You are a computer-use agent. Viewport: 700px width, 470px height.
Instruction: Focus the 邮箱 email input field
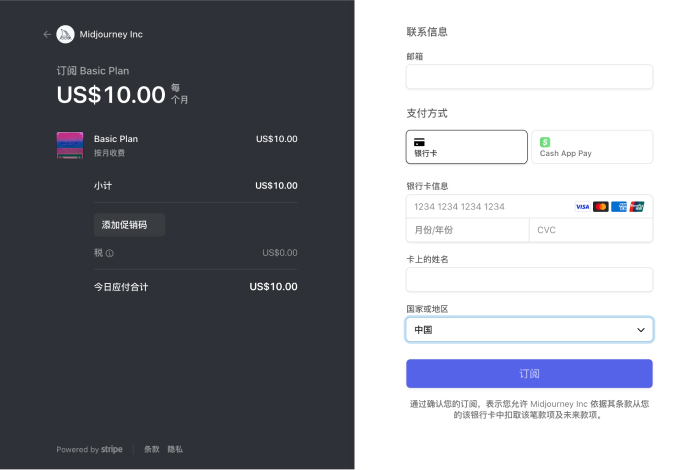pyautogui.click(x=529, y=76)
